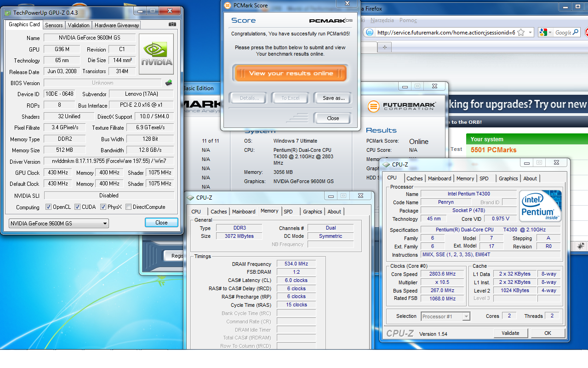Select the Memory tab in the CPU-Z processor window
Image resolution: width=588 pixels, height=368 pixels.
[465, 178]
